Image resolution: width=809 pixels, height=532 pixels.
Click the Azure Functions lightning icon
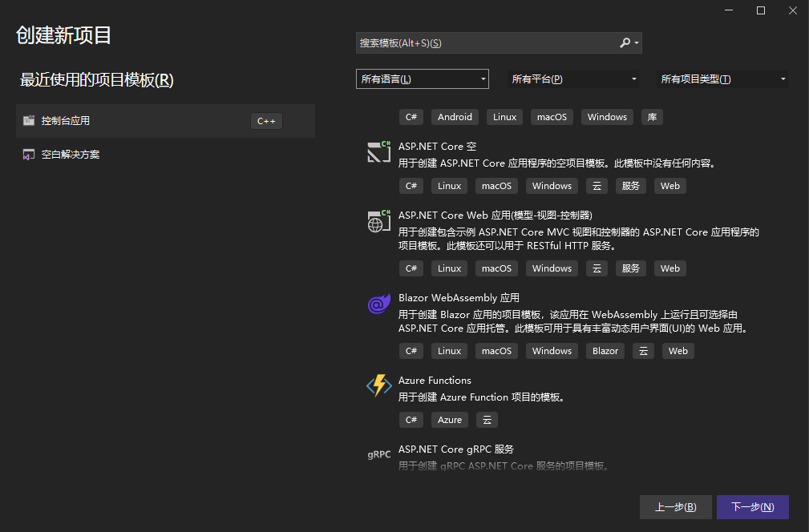pos(378,386)
